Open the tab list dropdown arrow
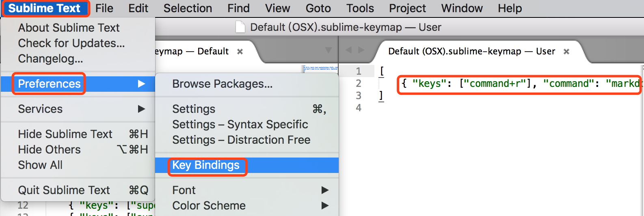The width and height of the screenshot is (644, 216). tap(328, 50)
